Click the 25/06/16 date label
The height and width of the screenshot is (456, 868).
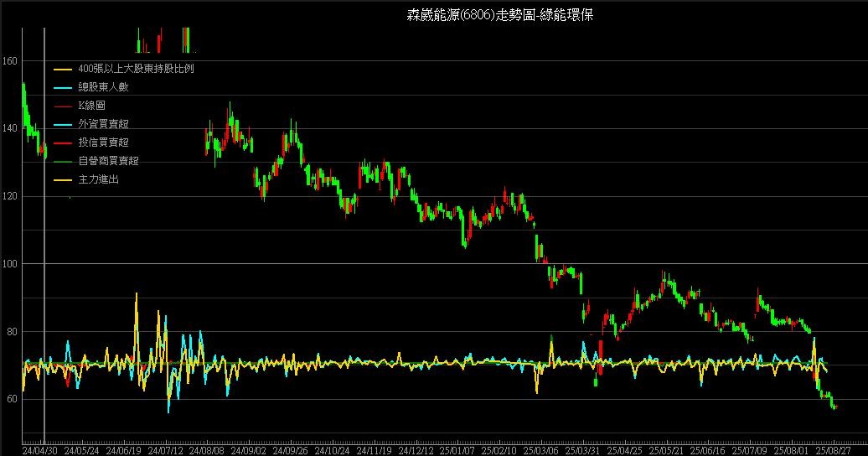click(707, 450)
